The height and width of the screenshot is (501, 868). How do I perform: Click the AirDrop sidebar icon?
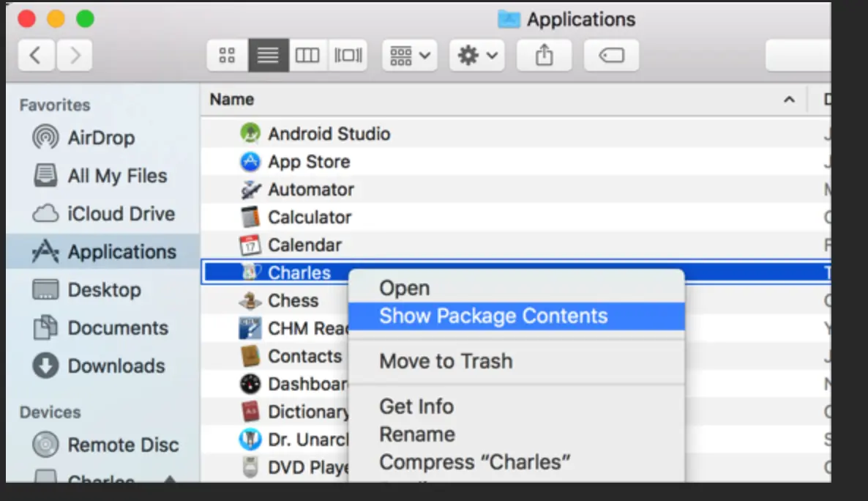(45, 137)
